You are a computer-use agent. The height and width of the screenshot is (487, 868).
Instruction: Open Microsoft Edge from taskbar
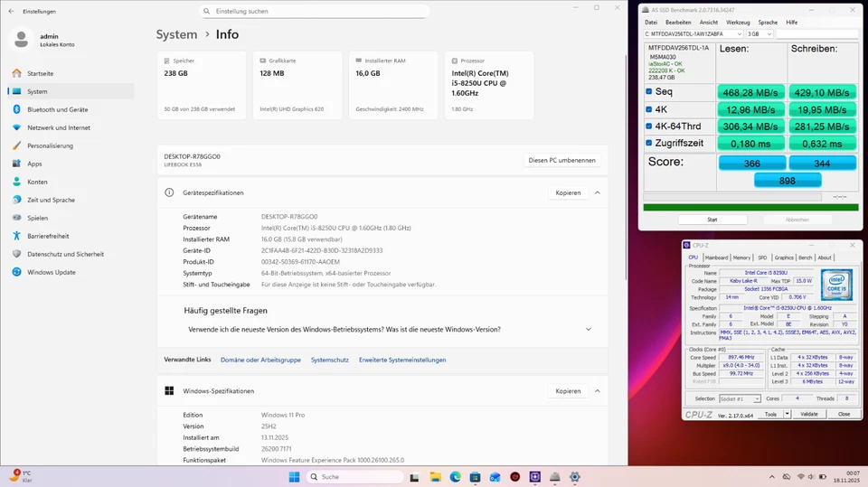point(455,477)
